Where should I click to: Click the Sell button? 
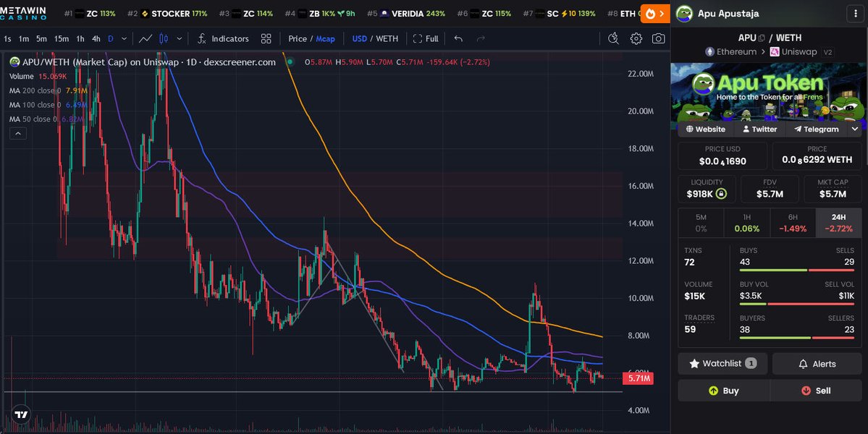(x=816, y=391)
